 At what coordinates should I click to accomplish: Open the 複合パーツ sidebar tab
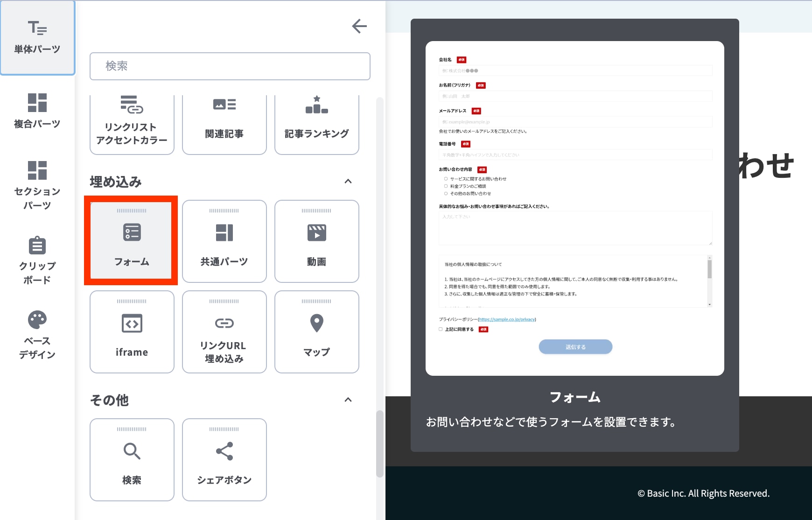point(37,111)
